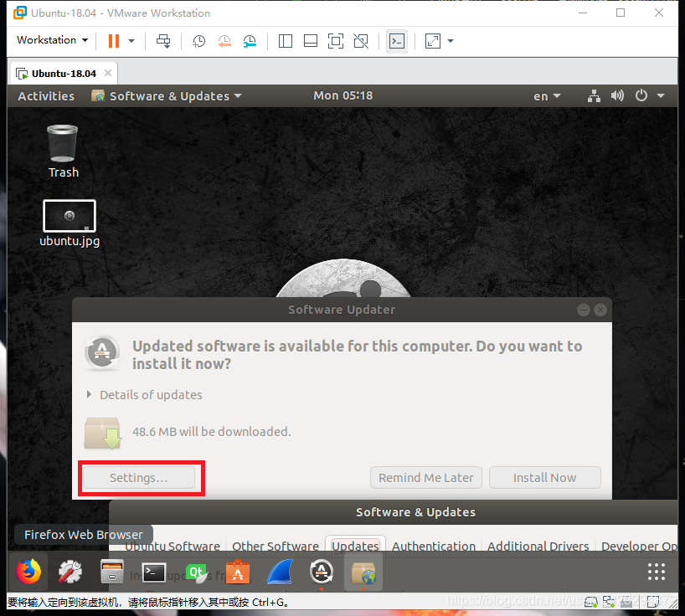This screenshot has width=685, height=616.
Task: Open Software & Updates in the dock
Action: coord(363,572)
